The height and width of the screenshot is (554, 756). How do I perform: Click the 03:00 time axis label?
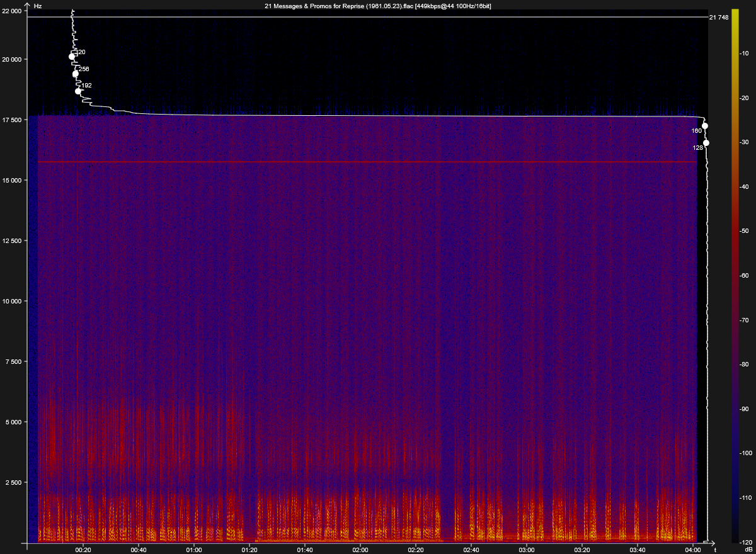coord(527,549)
